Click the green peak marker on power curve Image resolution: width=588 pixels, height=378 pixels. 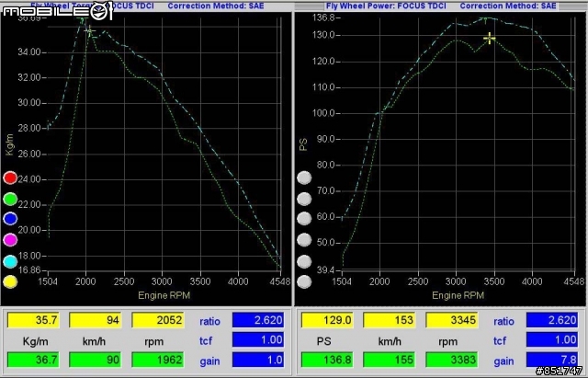tap(485, 20)
